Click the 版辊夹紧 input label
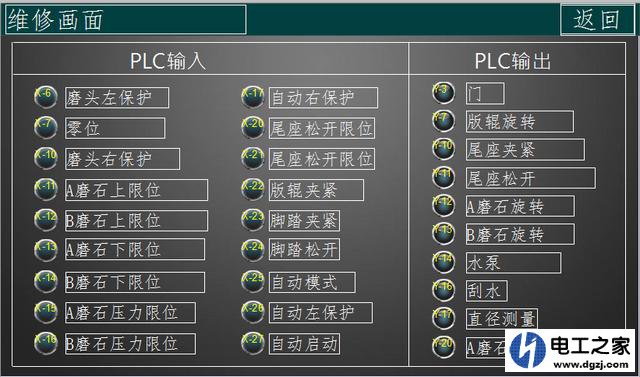The width and height of the screenshot is (640, 377). coord(316,190)
